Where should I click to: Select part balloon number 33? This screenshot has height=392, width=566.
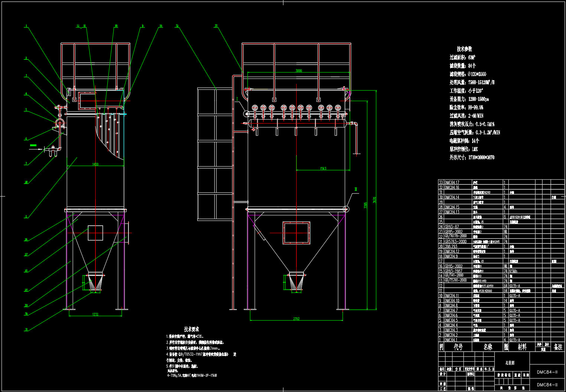pyautogui.click(x=216, y=26)
